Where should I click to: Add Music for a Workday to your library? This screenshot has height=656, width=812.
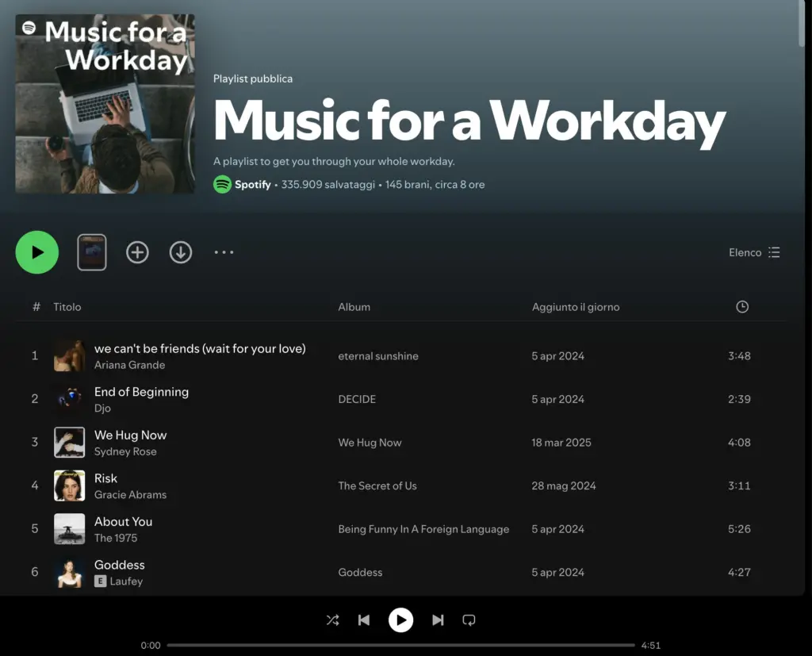click(x=137, y=252)
